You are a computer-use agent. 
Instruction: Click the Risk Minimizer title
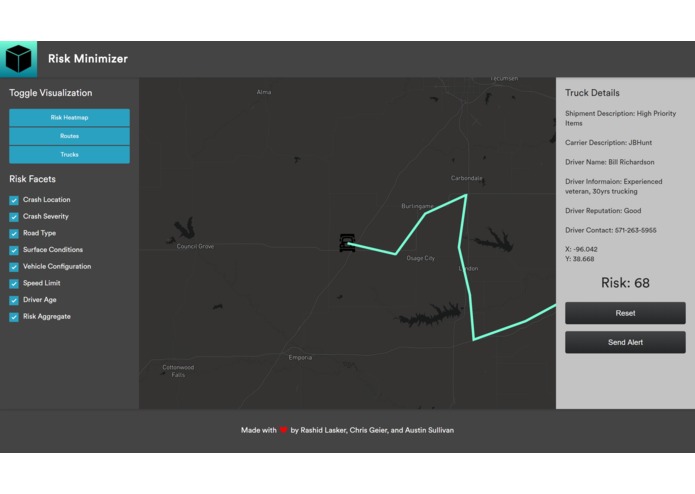[x=88, y=59]
